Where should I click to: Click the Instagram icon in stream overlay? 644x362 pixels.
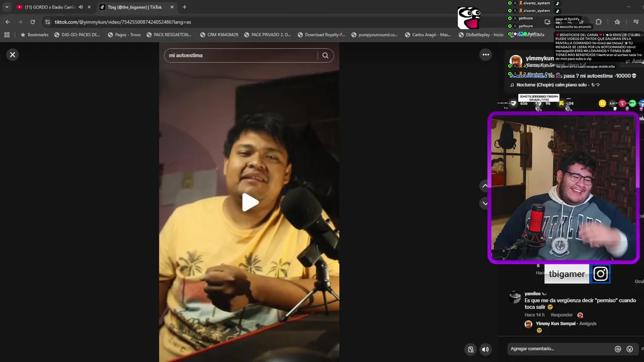(x=600, y=274)
